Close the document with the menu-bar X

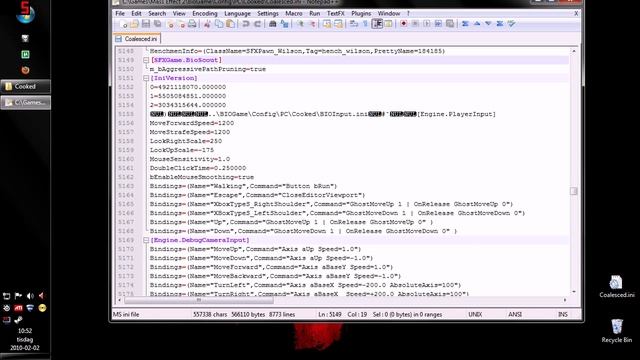click(576, 13)
